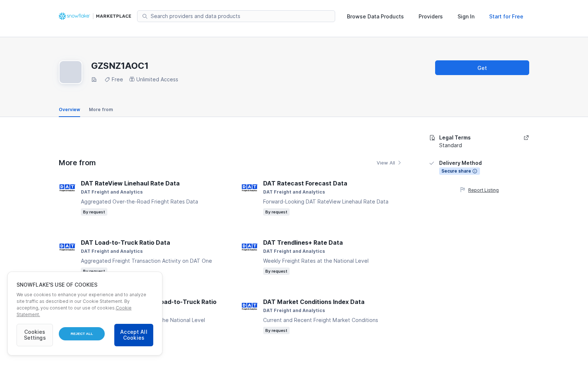Viewport: 588px width, 368px height.
Task: Open the DAT Market Conditions Index Data listing title
Action: coord(314,302)
